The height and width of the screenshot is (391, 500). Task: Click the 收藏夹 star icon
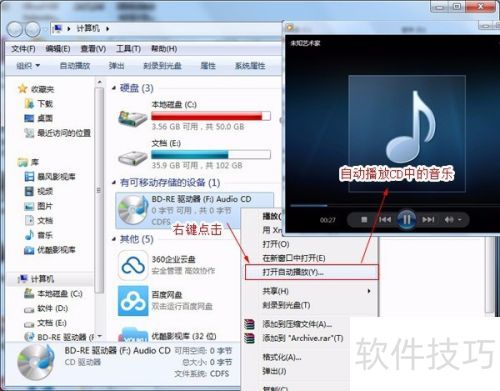point(22,89)
